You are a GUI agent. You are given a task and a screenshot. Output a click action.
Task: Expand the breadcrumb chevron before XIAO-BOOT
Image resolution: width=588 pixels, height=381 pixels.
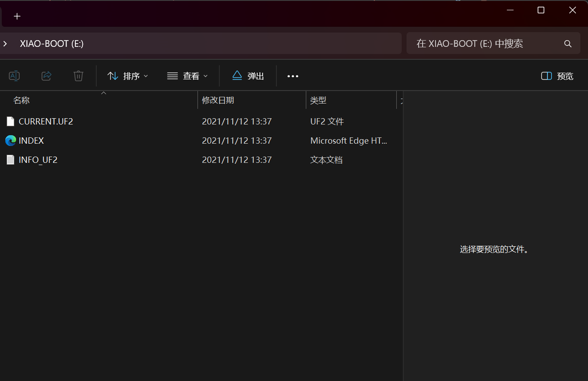pos(5,44)
